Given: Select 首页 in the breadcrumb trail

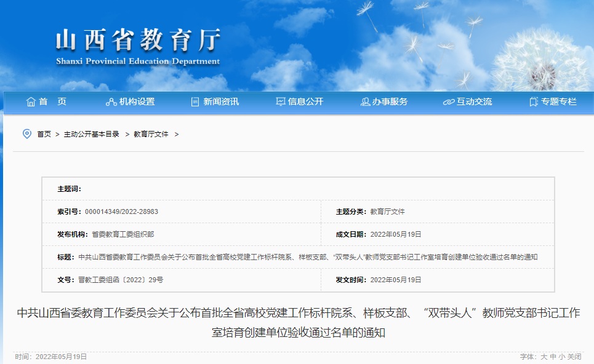Looking at the screenshot, I should (44, 134).
